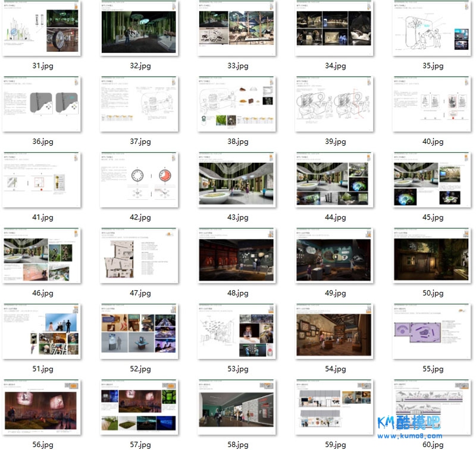
Task: Open the 45.jpg thumbnail
Action: 431,181
